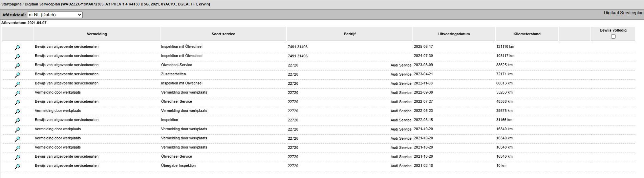
Task: Click the date 2025-06-17
Action: [x=423, y=47]
